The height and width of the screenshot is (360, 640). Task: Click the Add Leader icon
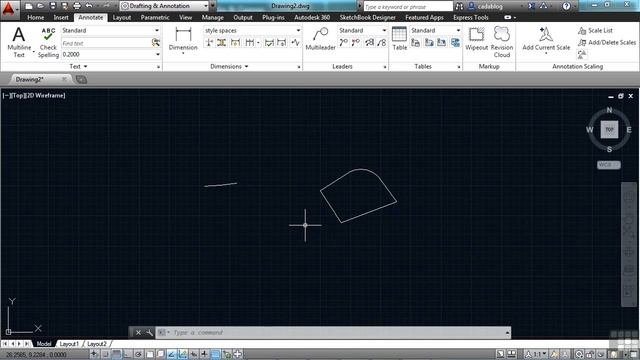point(344,42)
